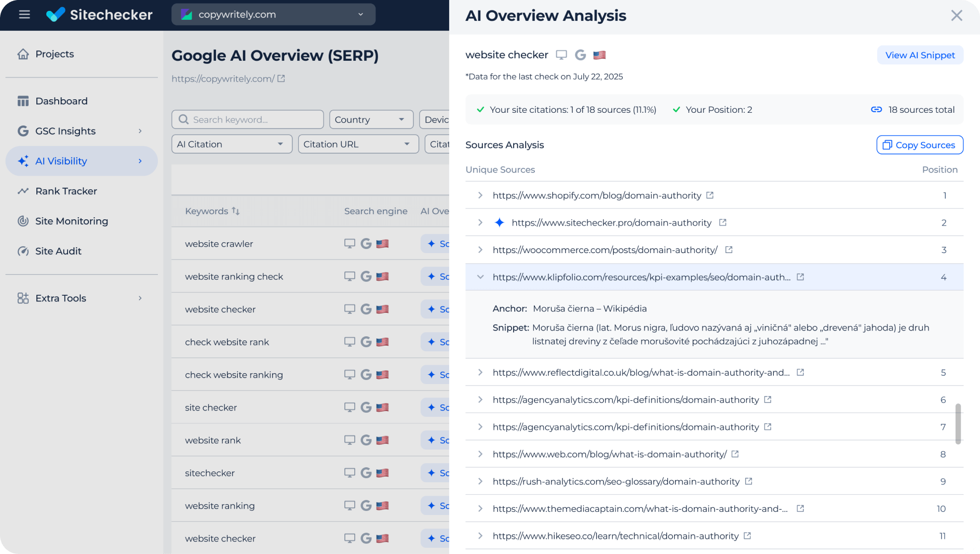This screenshot has width=980, height=554.
Task: Expand the rush-analytics.com source row
Action: click(480, 481)
